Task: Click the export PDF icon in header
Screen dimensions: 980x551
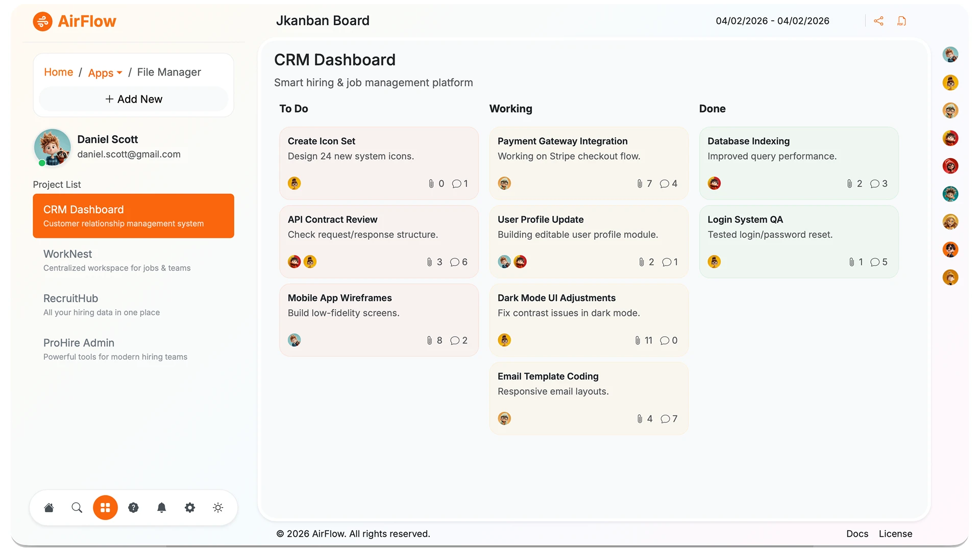Action: (902, 21)
